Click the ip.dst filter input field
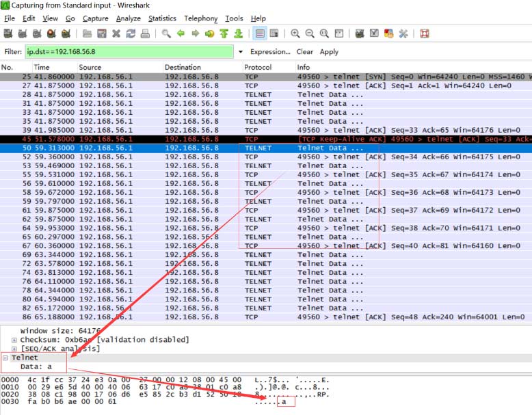Image resolution: width=532 pixels, height=415 pixels. point(129,52)
